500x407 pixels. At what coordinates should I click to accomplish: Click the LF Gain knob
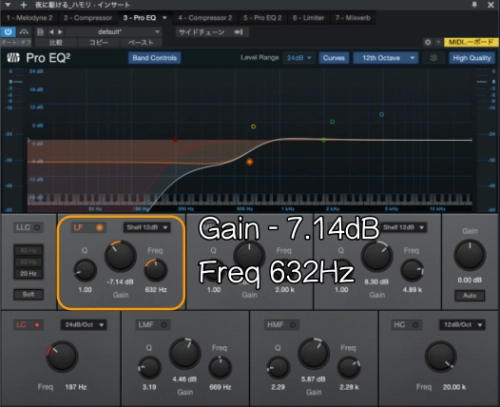point(121,256)
